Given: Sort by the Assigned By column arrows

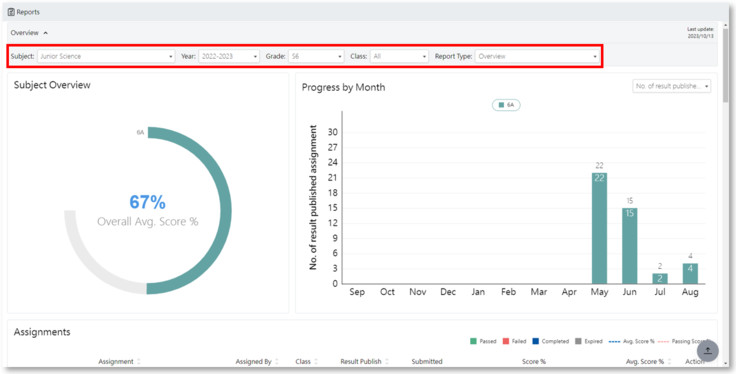Looking at the screenshot, I should pos(277,362).
